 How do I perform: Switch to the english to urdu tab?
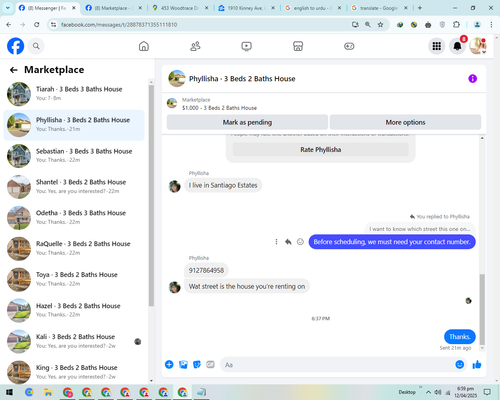[x=313, y=8]
